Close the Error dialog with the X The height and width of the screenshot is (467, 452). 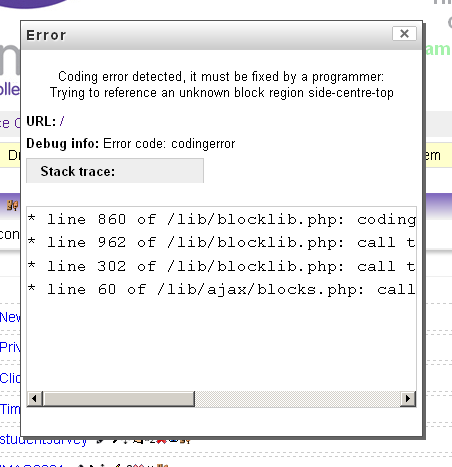[404, 34]
